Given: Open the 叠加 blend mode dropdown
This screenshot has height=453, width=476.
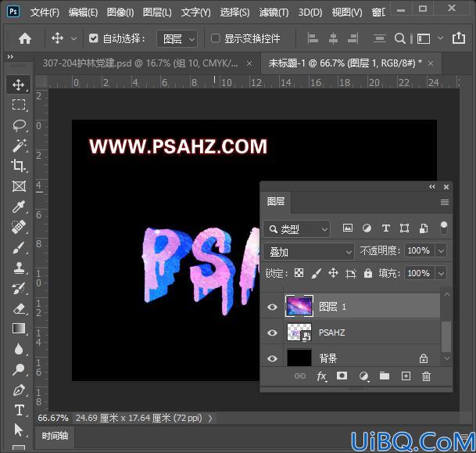Looking at the screenshot, I should pyautogui.click(x=309, y=252).
